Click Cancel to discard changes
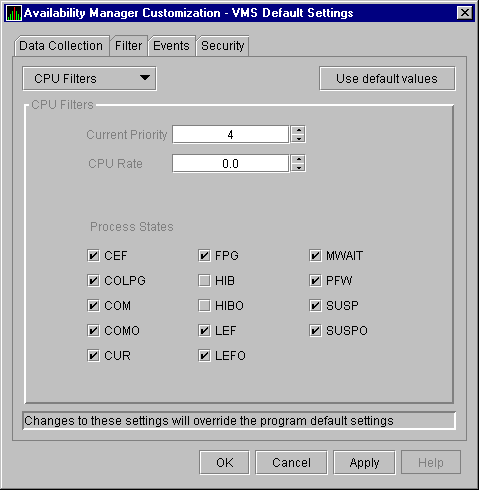This screenshot has width=479, height=490. [291, 462]
